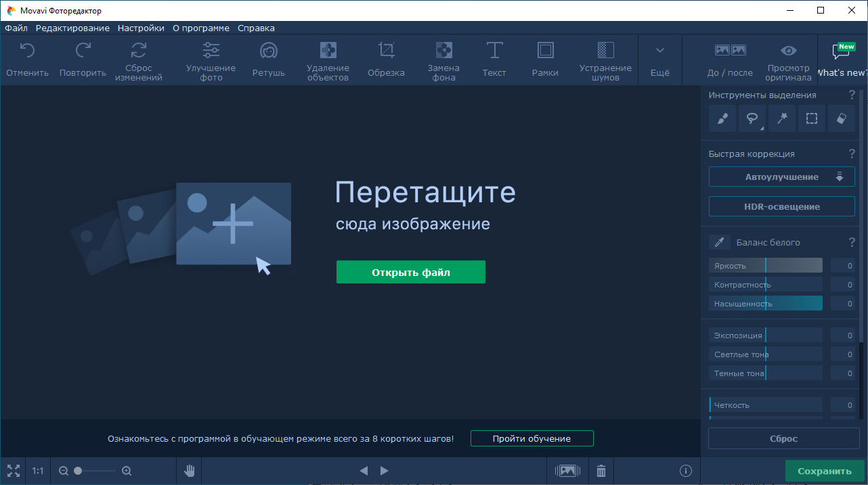This screenshot has width=868, height=485.
Task: Select the selection eraser tool
Action: (842, 118)
